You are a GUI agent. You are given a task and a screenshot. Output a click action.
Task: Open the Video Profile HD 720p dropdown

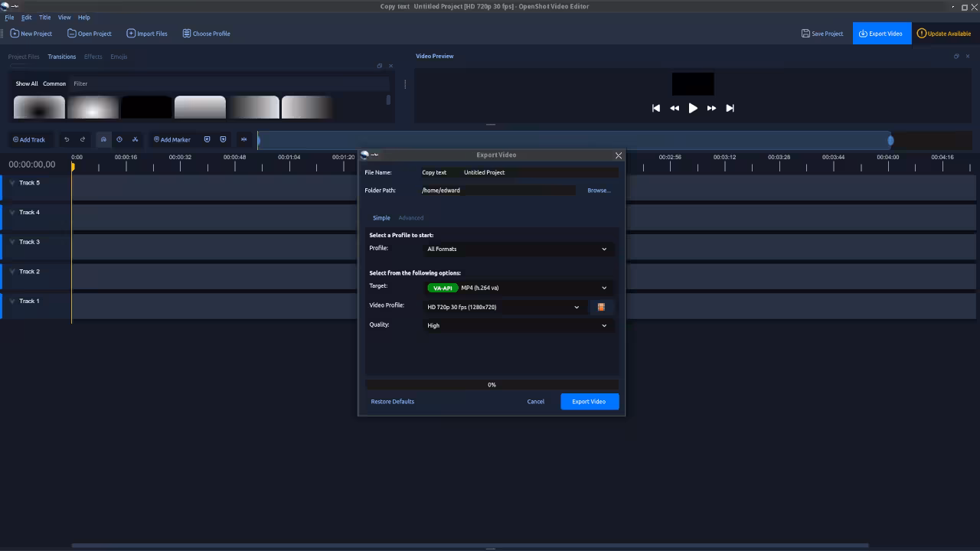point(504,307)
